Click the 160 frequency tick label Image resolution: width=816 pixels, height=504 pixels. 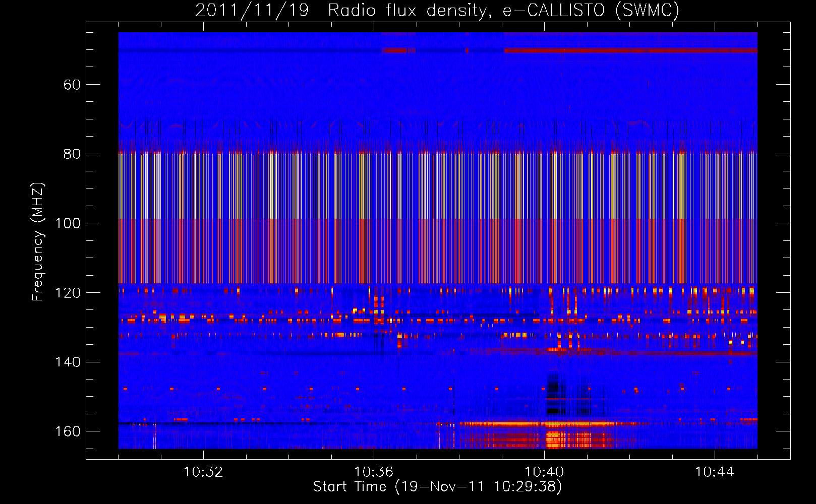click(68, 431)
